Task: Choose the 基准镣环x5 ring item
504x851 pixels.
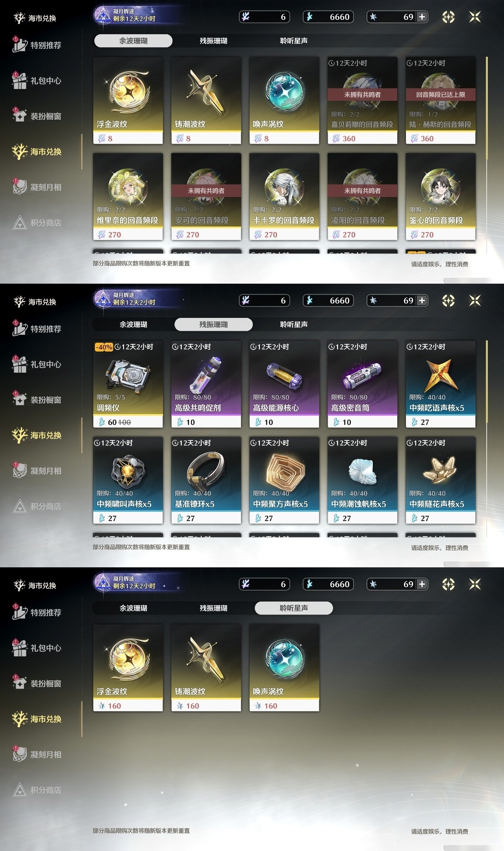Action: pos(206,480)
